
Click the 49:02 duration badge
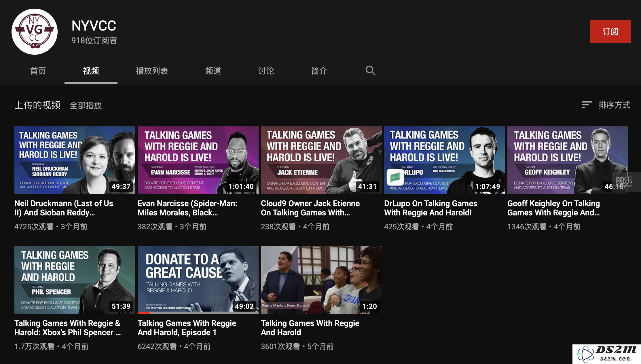[x=244, y=306]
